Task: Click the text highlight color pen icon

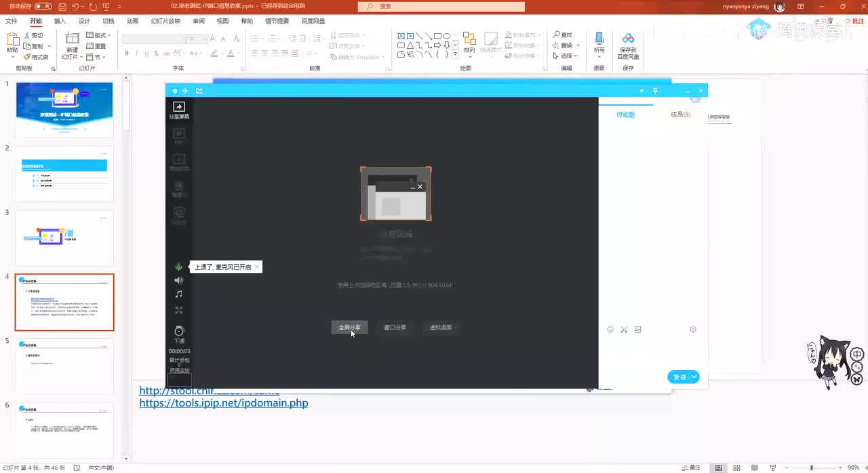Action: pos(214,53)
